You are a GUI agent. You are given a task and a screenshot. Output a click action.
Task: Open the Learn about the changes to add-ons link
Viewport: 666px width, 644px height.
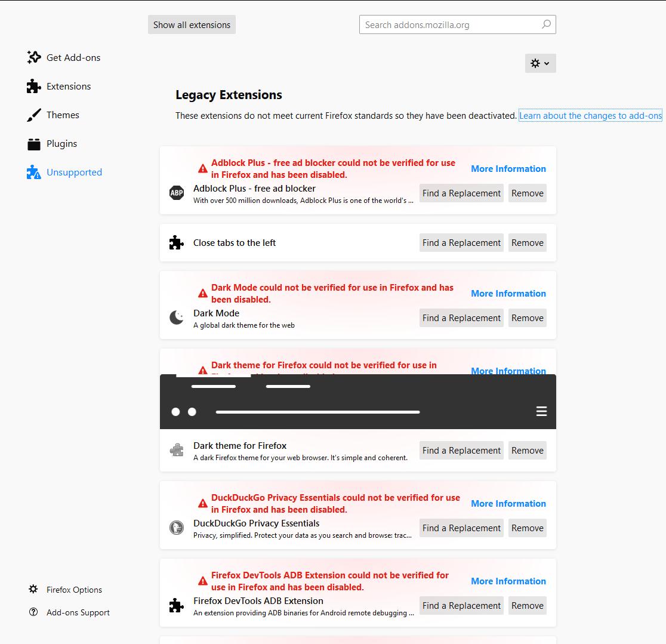click(x=590, y=115)
